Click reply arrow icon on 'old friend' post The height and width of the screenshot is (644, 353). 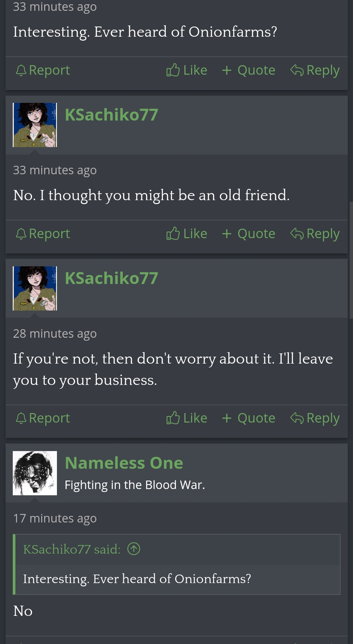click(297, 234)
